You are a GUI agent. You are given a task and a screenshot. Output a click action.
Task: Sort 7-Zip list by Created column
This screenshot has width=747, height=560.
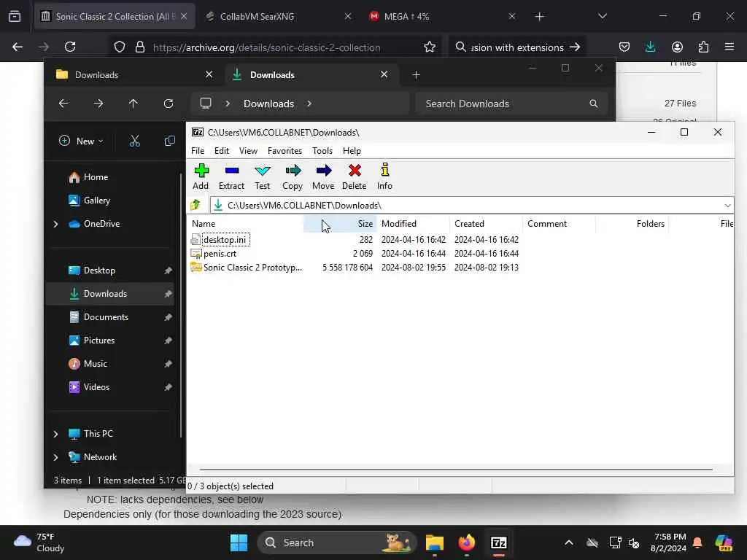click(x=486, y=223)
